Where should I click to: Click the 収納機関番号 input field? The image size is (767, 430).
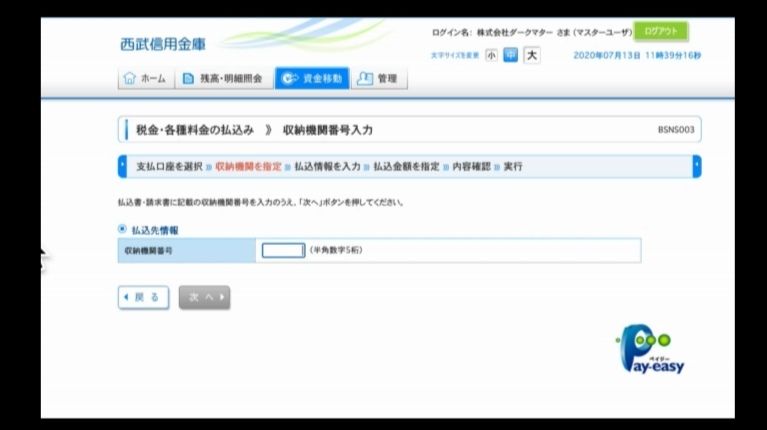tap(283, 250)
